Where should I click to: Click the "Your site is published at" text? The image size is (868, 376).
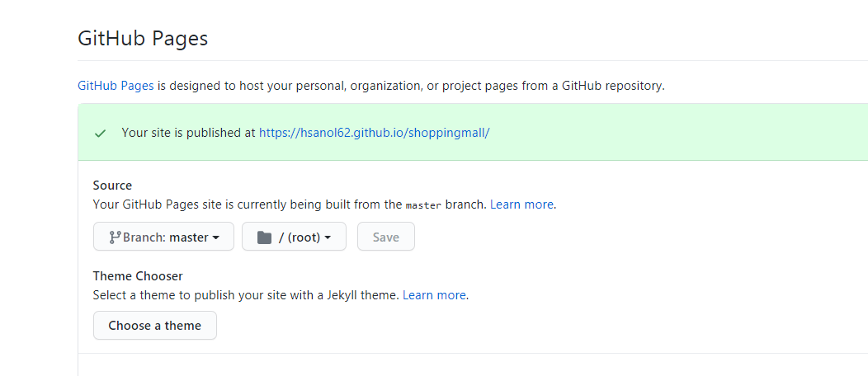(188, 133)
